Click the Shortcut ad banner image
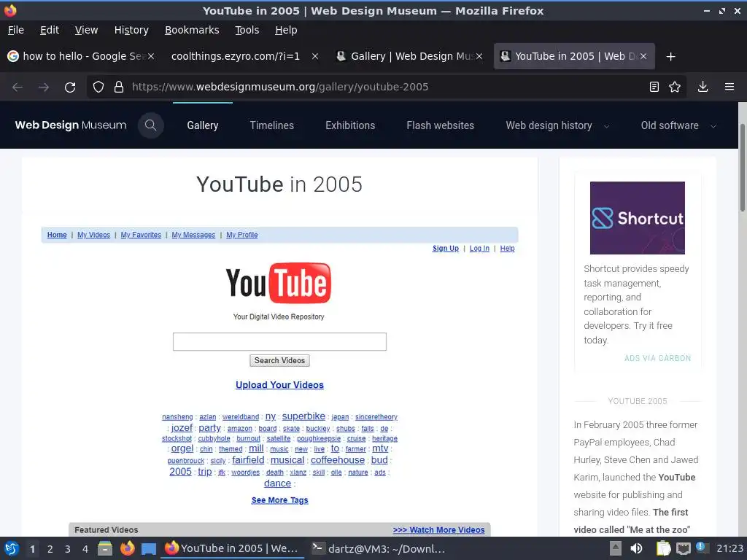The height and width of the screenshot is (560, 747). click(638, 217)
